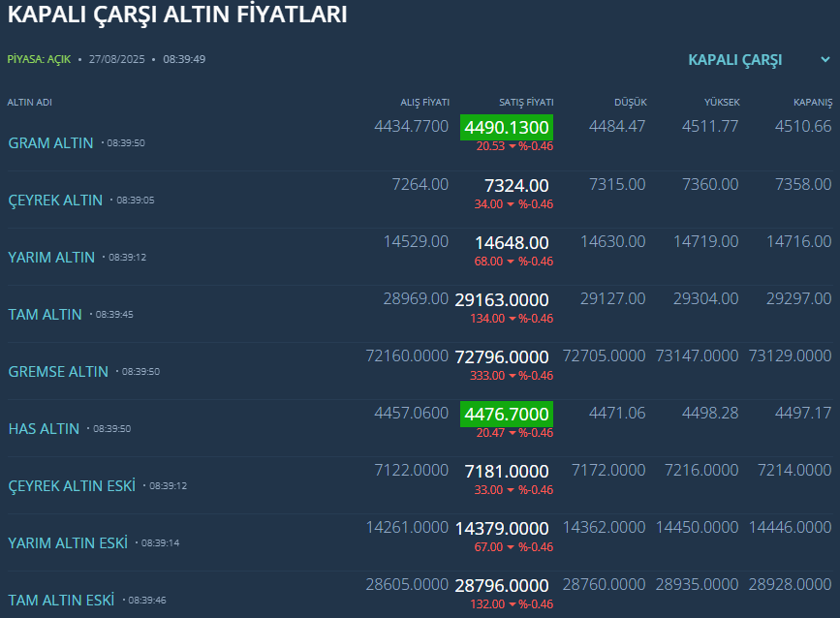The image size is (840, 618).
Task: Select the YARIM ALTIN ESKİ link
Action: [x=68, y=543]
